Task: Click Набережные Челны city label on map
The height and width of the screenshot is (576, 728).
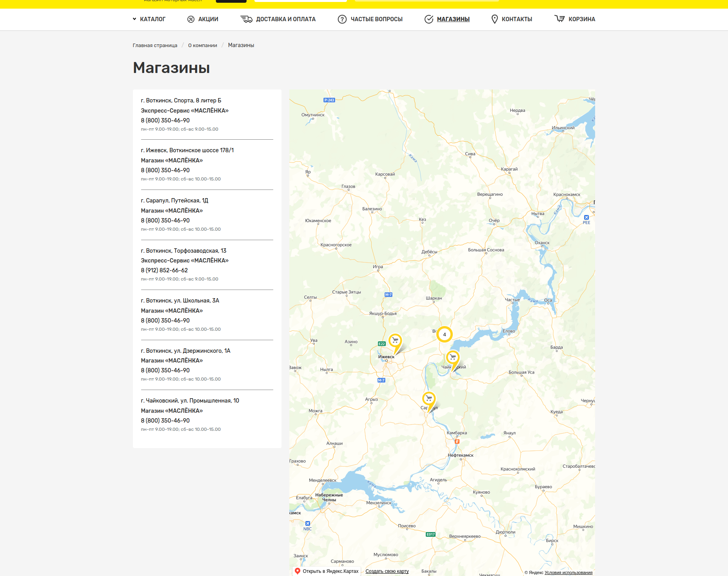Action: pos(329,498)
